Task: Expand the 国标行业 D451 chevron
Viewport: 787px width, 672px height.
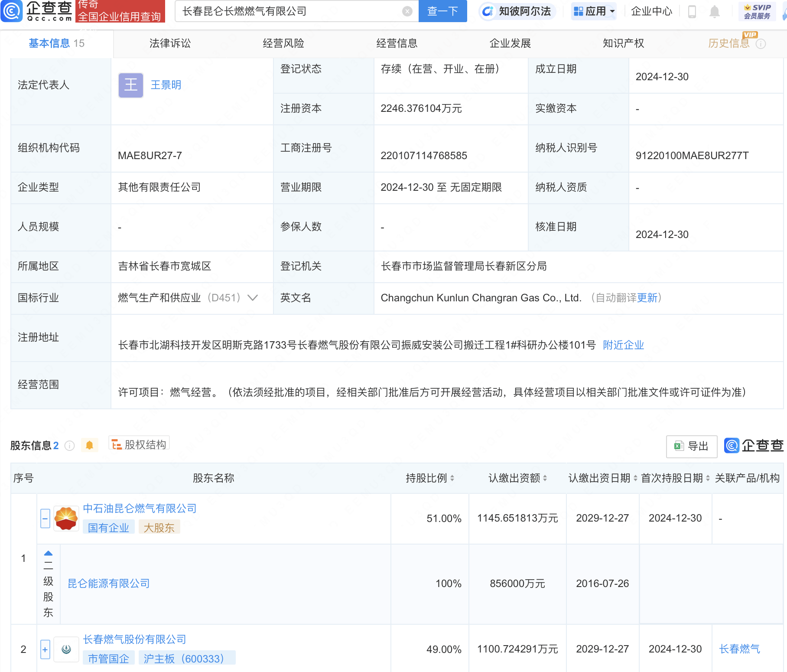Action: coord(253,298)
